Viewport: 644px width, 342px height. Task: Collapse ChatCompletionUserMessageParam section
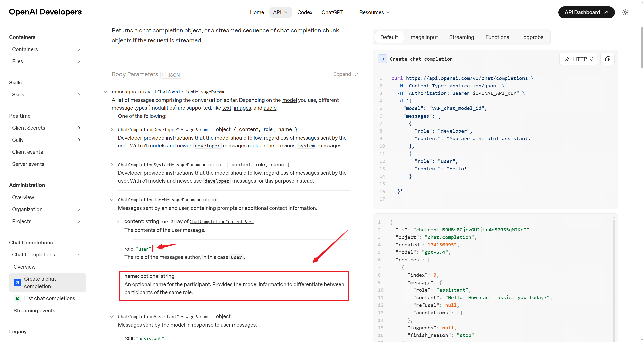[112, 200]
